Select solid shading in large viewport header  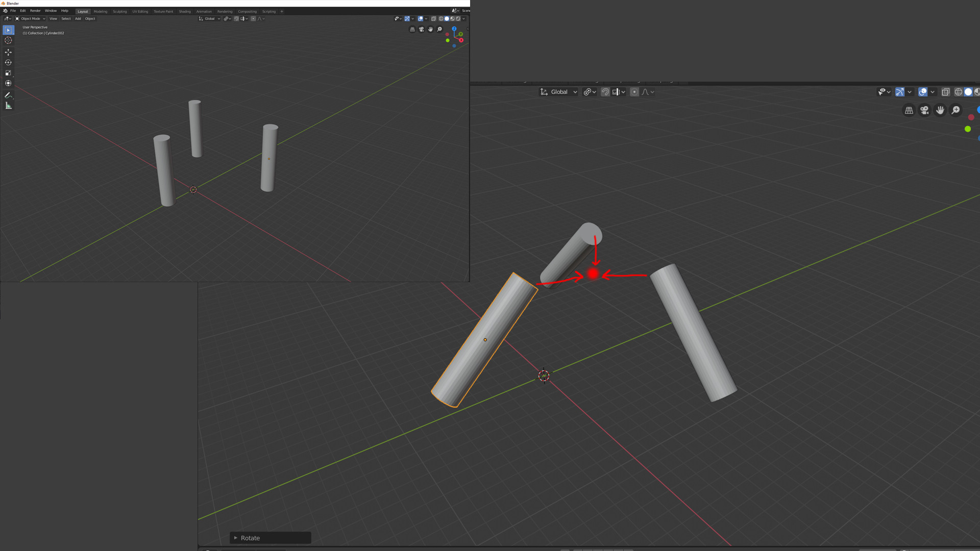click(968, 92)
